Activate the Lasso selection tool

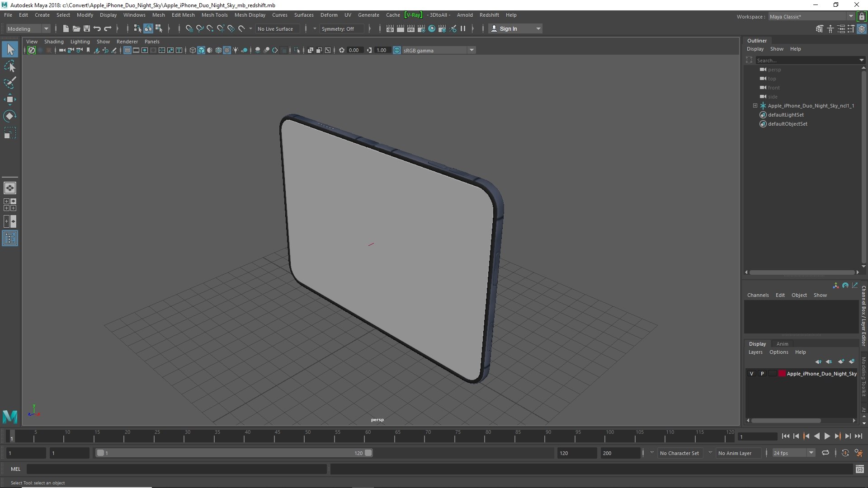pyautogui.click(x=9, y=66)
